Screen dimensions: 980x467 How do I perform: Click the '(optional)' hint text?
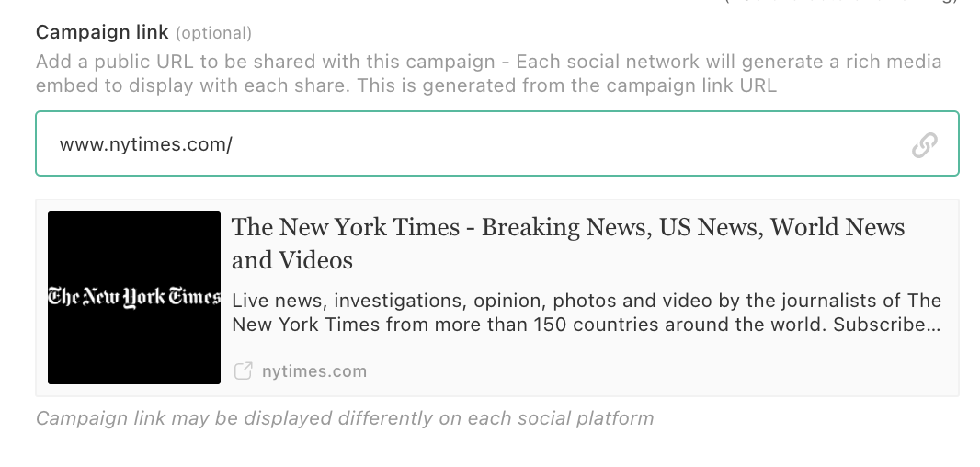coord(213,33)
